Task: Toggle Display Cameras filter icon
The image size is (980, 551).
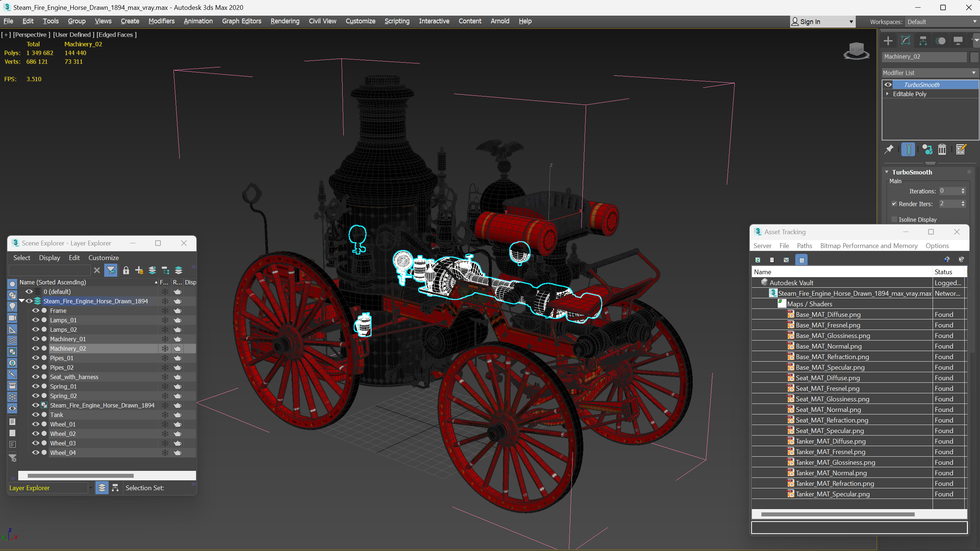Action: [12, 318]
